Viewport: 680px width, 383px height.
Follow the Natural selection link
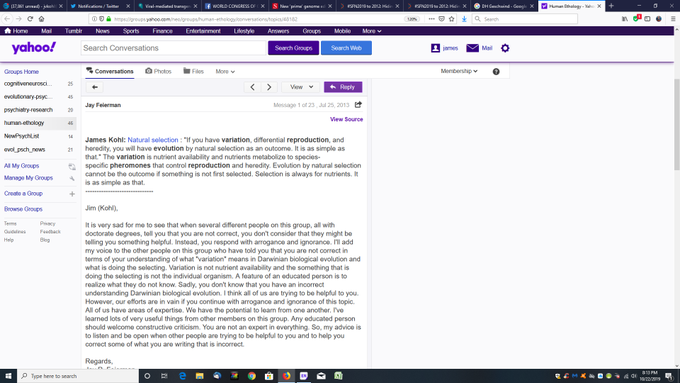153,140
